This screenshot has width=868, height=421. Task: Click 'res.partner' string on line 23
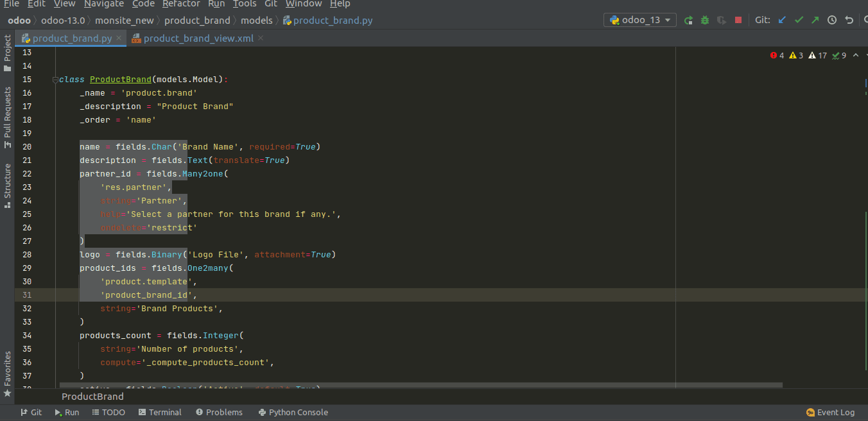point(134,187)
